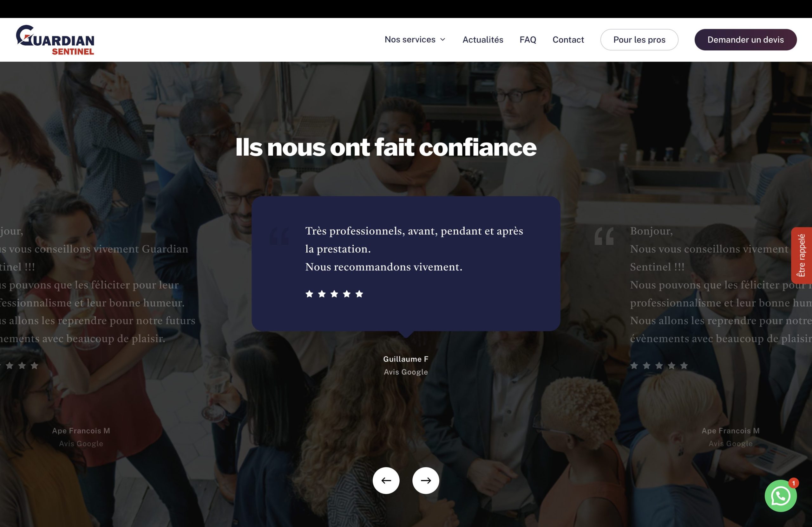Click Pour les pros button
The image size is (812, 527).
coord(639,40)
